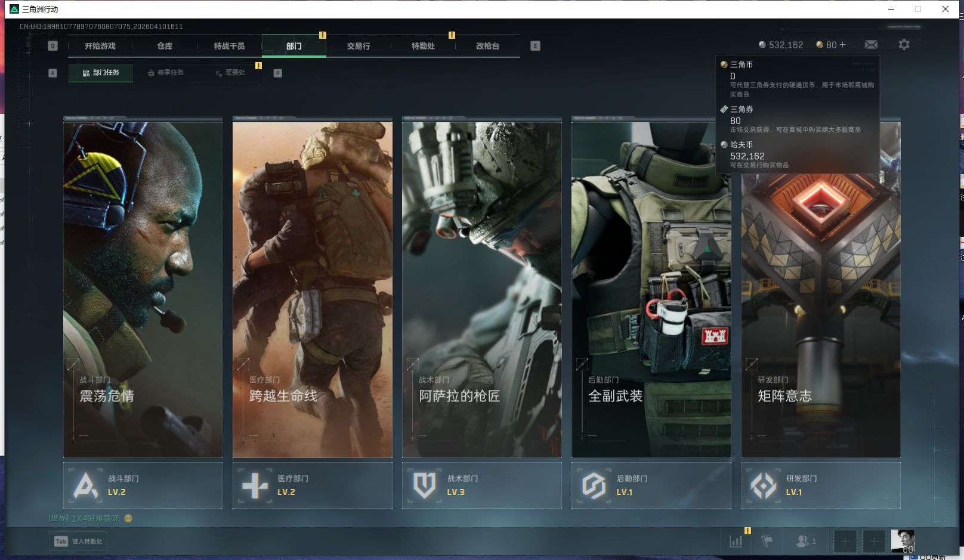Click the 矩阵意志 card corner marker icon

752,364
